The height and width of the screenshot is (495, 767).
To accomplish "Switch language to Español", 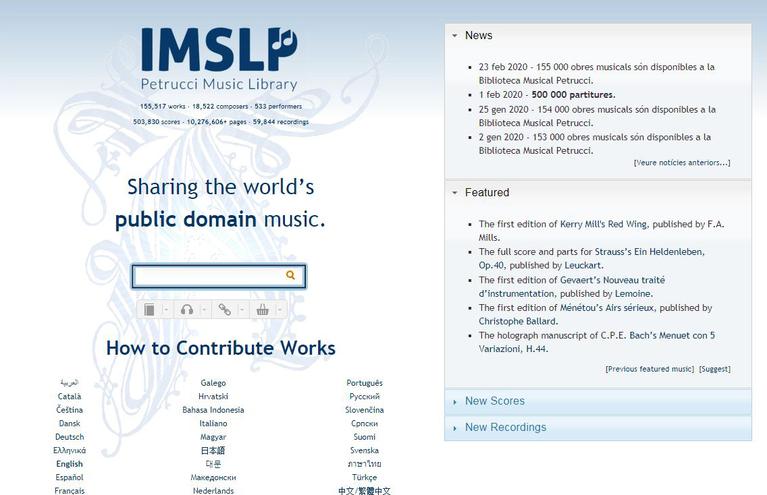I will pos(69,477).
